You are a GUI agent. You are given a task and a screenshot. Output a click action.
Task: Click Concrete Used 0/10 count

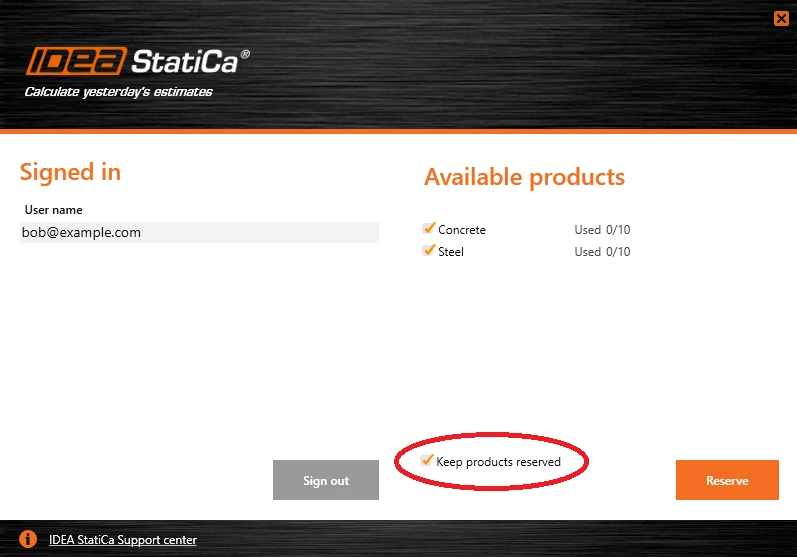(602, 230)
